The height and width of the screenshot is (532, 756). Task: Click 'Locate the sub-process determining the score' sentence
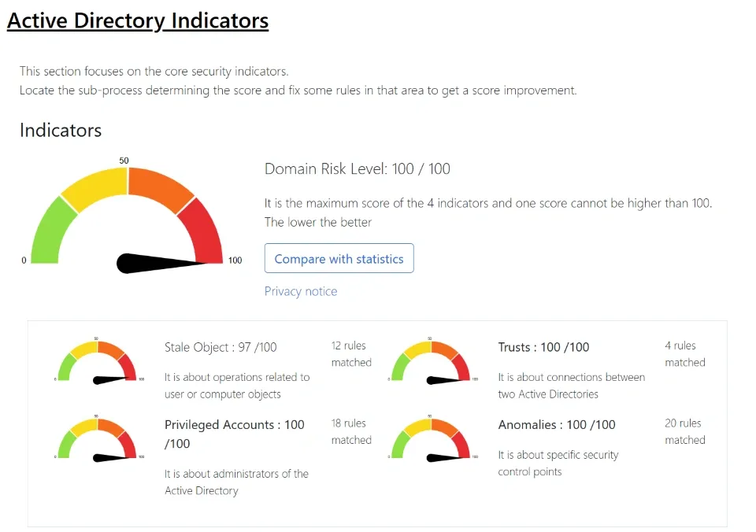click(298, 91)
